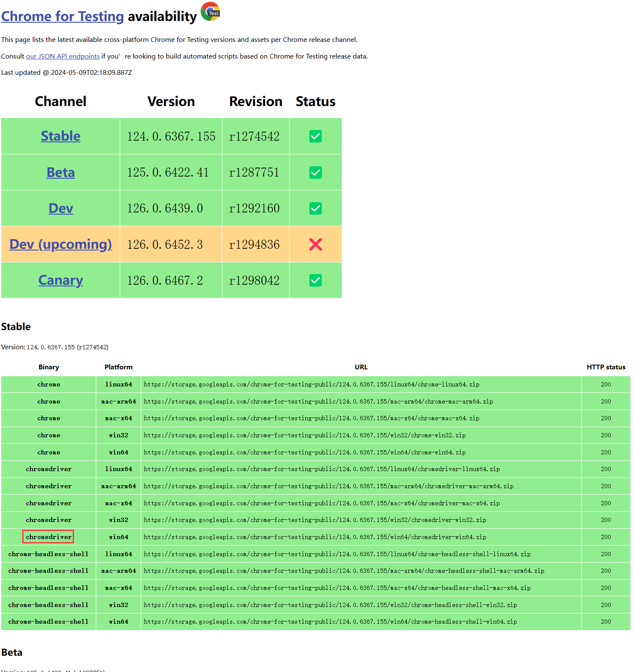The image size is (633, 672).
Task: Click the HTTP status column header
Action: click(x=606, y=367)
